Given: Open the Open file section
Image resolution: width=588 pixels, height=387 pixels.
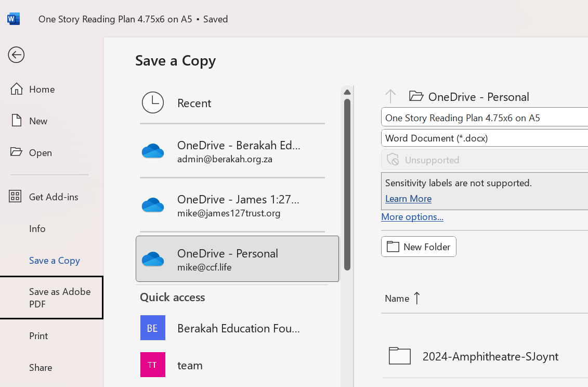Looking at the screenshot, I should (x=40, y=152).
